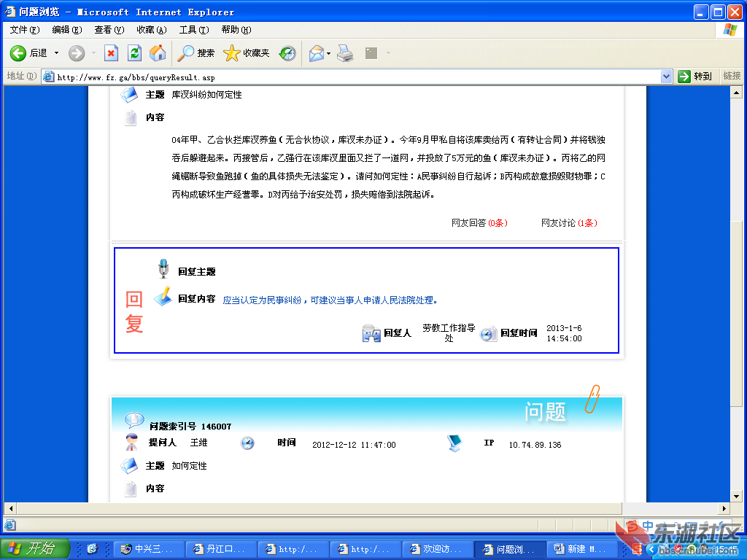This screenshot has width=747, height=560.
Task: Click the orange paperclip icon
Action: point(592,399)
